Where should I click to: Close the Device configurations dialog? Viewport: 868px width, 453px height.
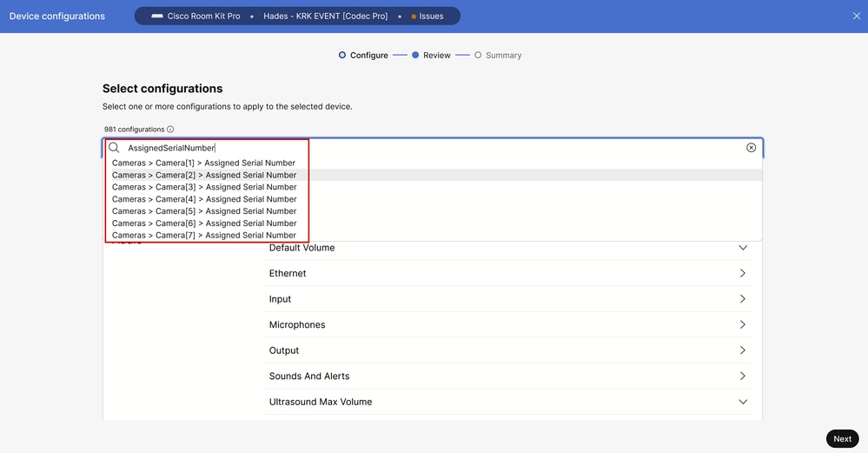click(857, 16)
